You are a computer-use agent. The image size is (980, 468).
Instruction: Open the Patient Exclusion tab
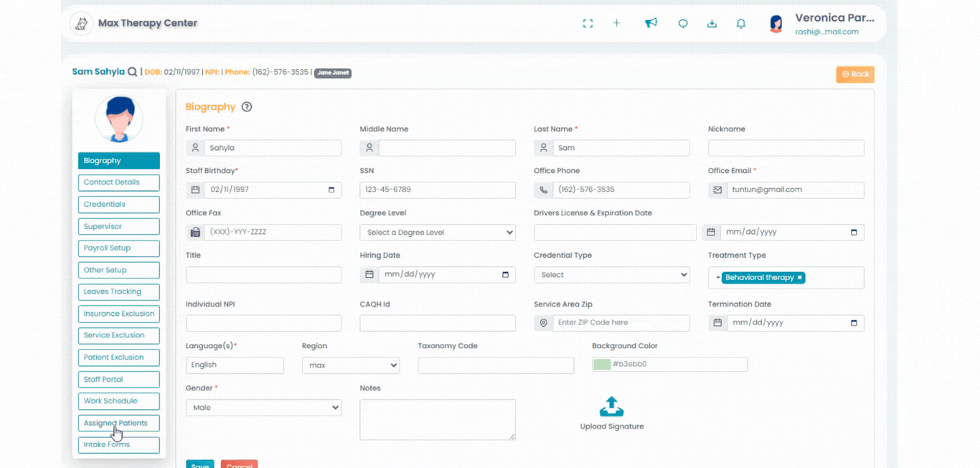(x=119, y=357)
